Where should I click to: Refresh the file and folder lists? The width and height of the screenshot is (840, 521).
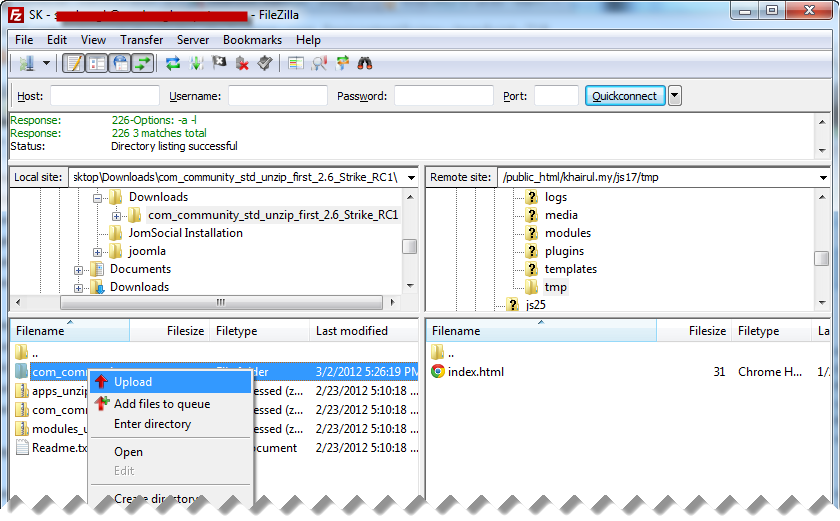[172, 63]
